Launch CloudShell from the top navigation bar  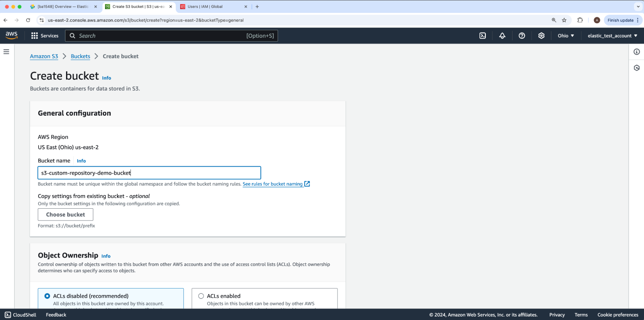tap(482, 36)
